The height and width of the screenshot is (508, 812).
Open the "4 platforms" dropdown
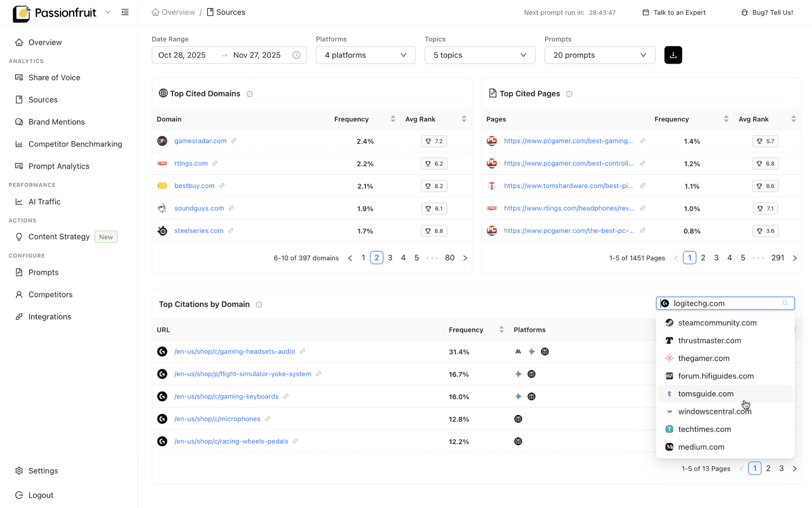click(x=365, y=55)
